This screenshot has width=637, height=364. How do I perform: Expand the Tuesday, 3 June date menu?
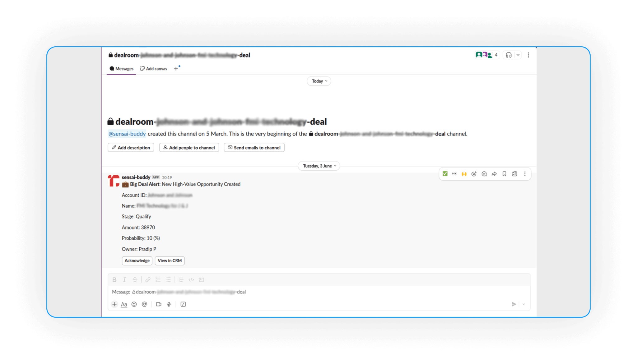tap(319, 166)
